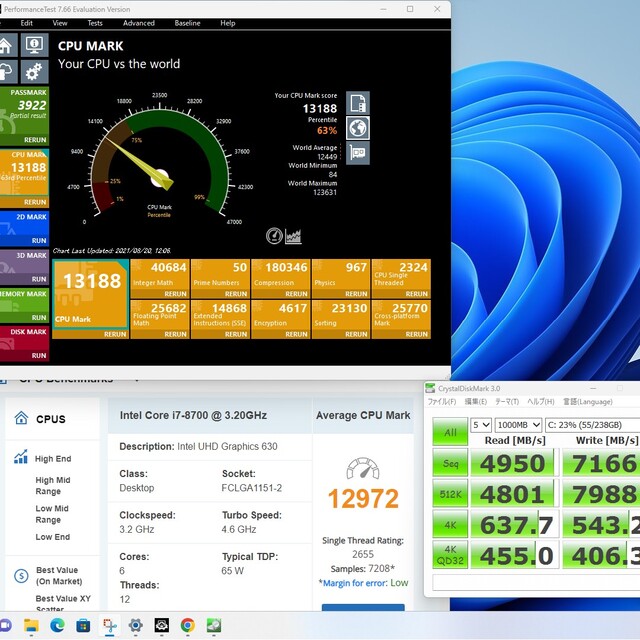Rerun the PassMark rating tile
The width and height of the screenshot is (640, 640).
(35, 140)
